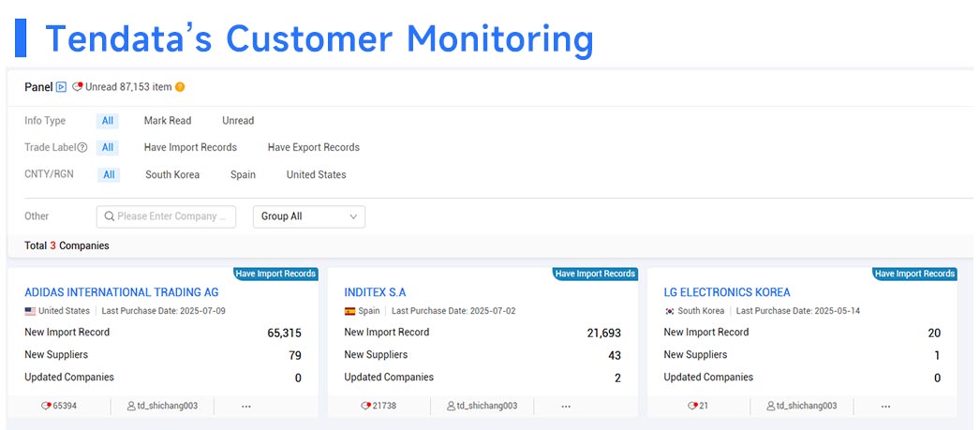Click INDITEX new import record count 21,693
Viewport: 980px width, 430px height.
[604, 334]
